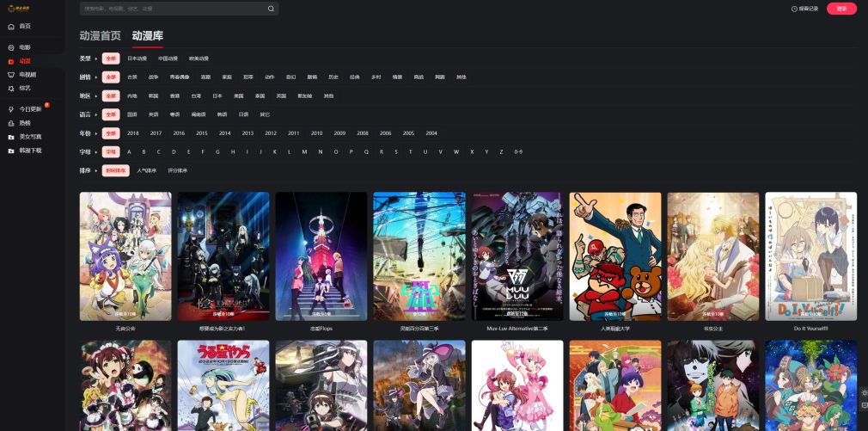868x431 pixels.
Task: Open the 电视剧 TV series sidebar icon
Action: (11, 75)
